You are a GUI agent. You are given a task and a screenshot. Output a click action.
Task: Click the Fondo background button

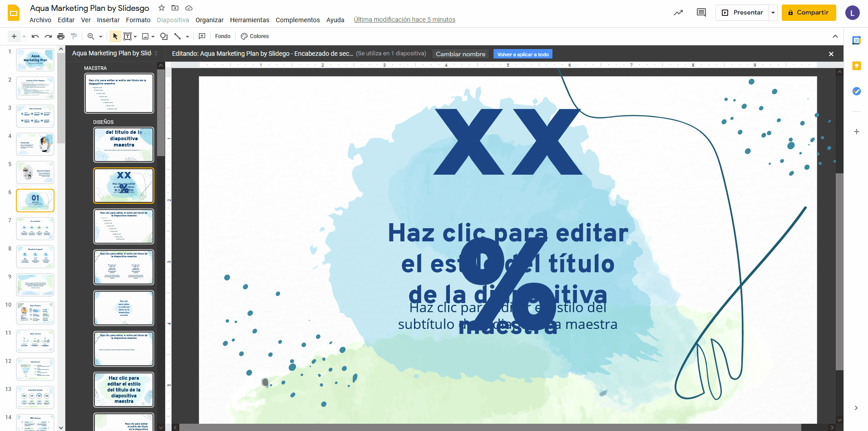[223, 36]
